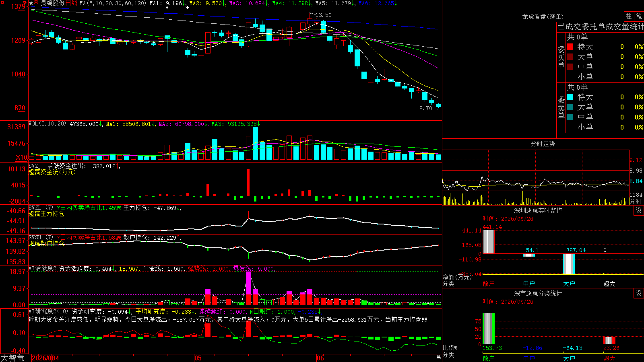Image resolution: width=644 pixels, height=362 pixels.
Task: Click the bright red 特大 buy order swatch
Action: [x=570, y=47]
